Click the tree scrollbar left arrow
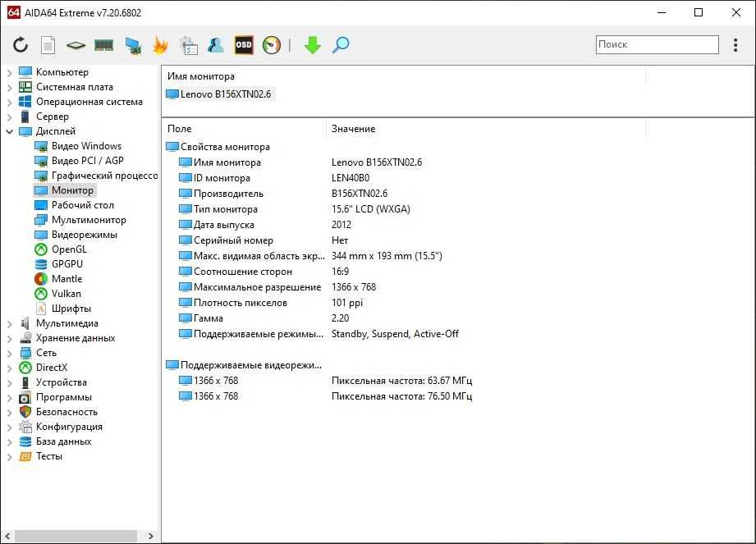 point(7,536)
